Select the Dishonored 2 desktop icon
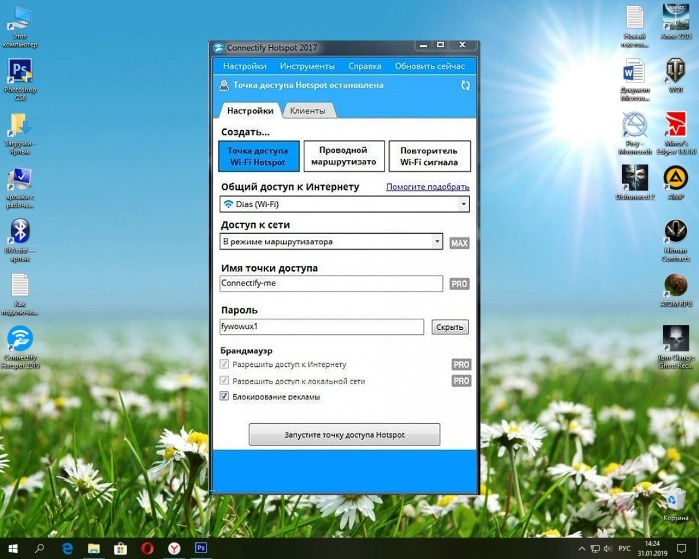 coord(635,182)
